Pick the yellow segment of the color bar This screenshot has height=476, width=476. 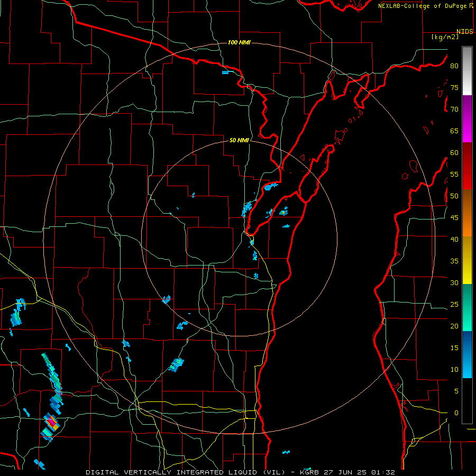click(467, 260)
